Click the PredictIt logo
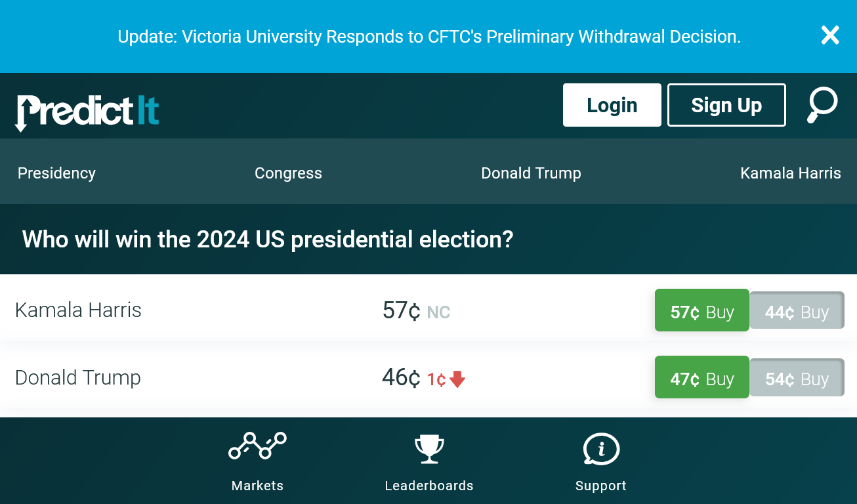 pyautogui.click(x=87, y=112)
